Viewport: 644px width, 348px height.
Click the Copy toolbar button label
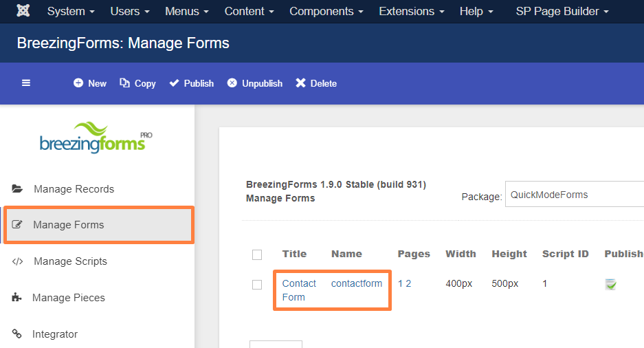pos(145,83)
